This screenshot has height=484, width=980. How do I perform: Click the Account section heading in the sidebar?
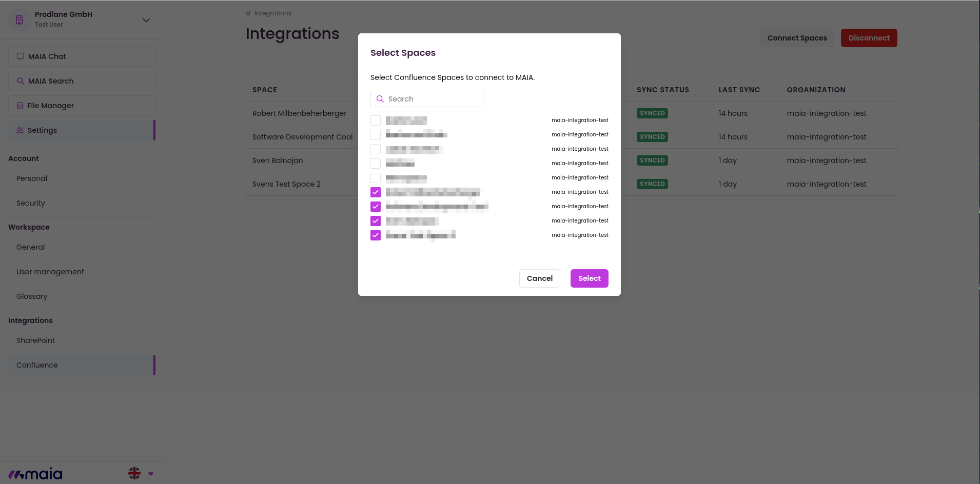pos(24,158)
